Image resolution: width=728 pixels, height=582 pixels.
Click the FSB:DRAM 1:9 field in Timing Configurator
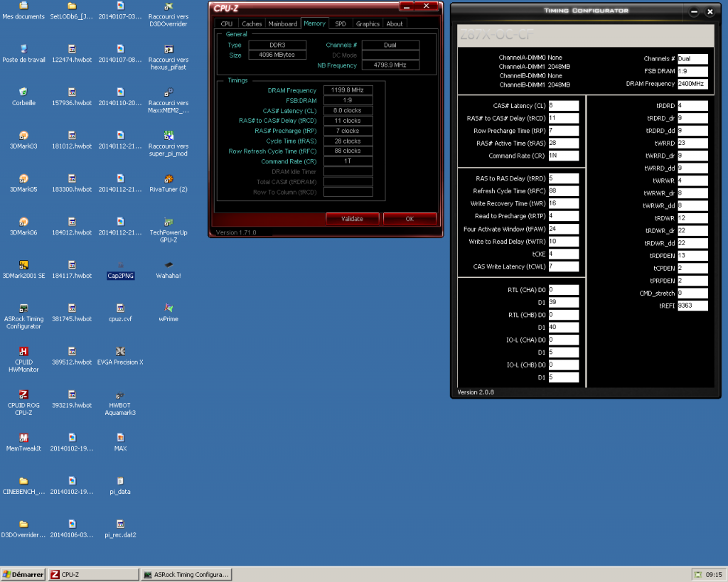[692, 72]
